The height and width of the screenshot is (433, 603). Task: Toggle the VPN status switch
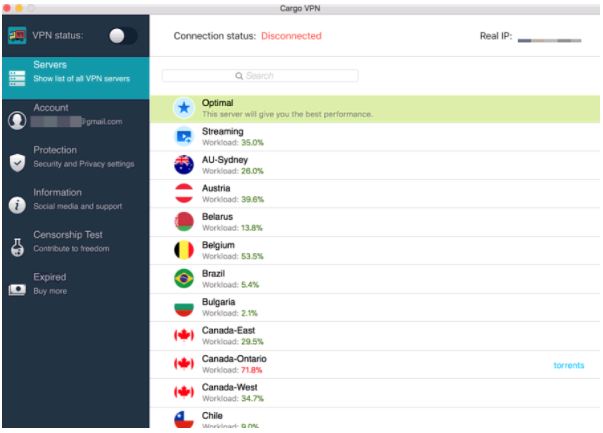(x=123, y=36)
